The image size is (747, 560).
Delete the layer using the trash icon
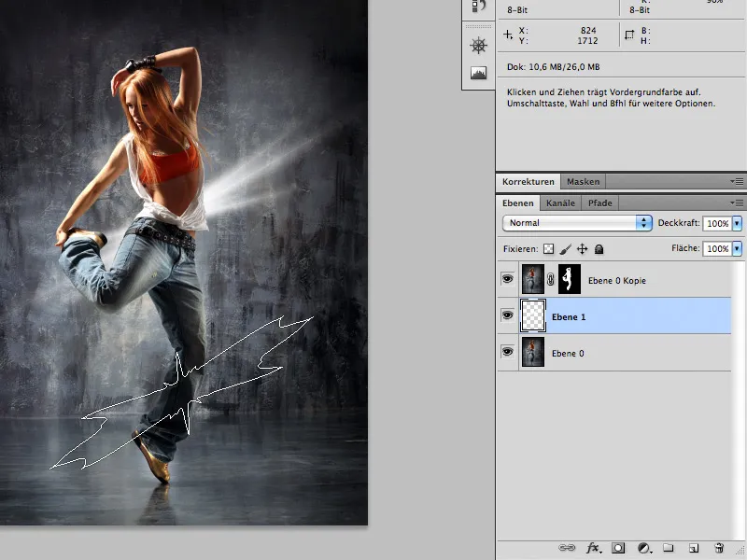[719, 548]
